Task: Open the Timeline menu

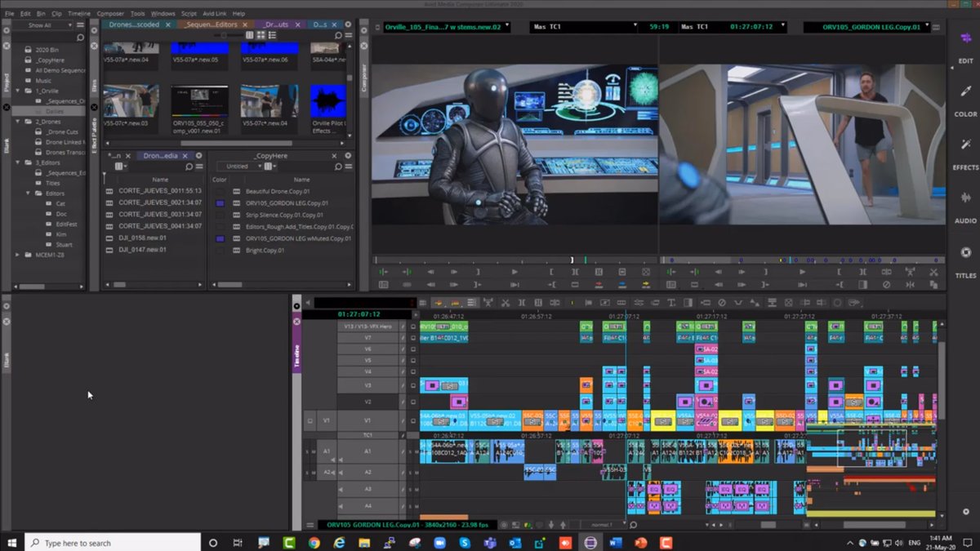Action: [79, 14]
